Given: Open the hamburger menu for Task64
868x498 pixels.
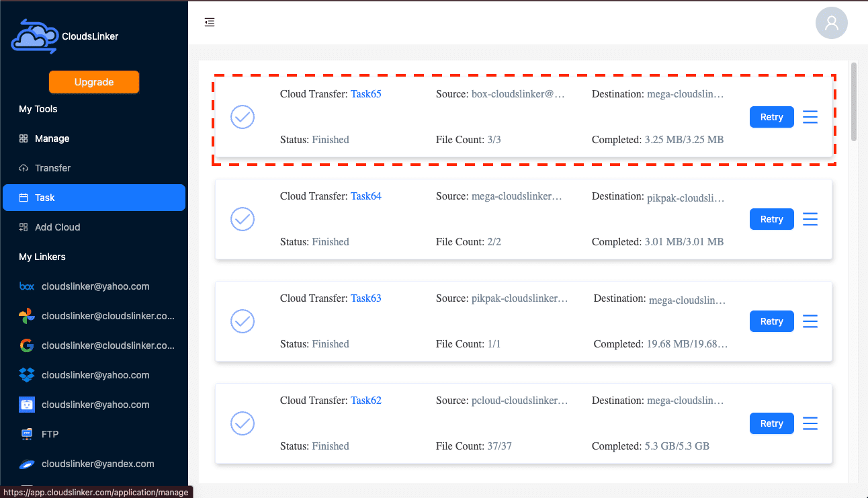Looking at the screenshot, I should 810,219.
